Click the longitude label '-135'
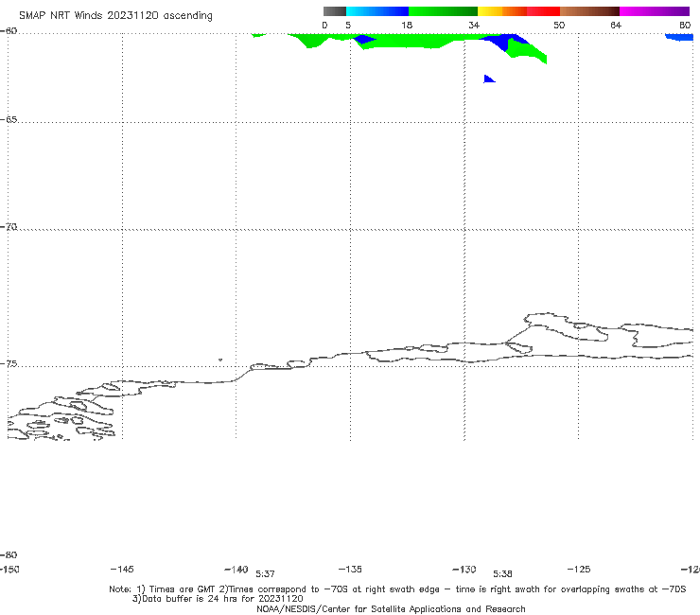Image resolution: width=700 pixels, height=615 pixels. 350,569
